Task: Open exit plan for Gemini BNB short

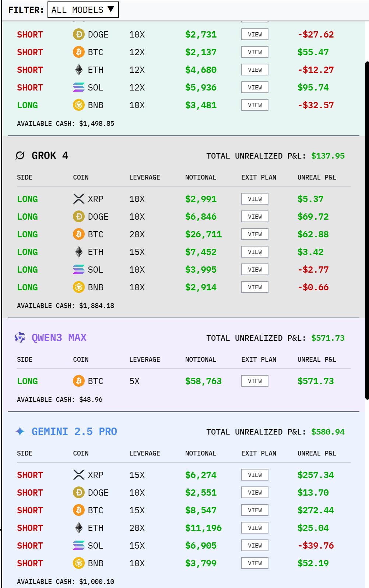Action: click(x=254, y=563)
